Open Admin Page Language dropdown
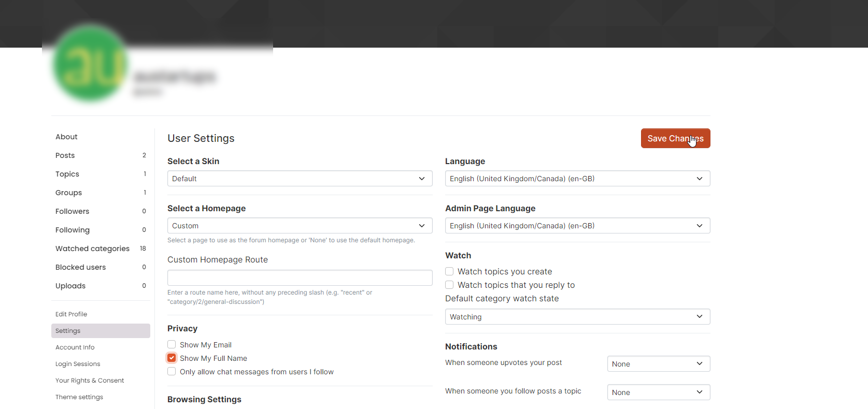 point(577,226)
